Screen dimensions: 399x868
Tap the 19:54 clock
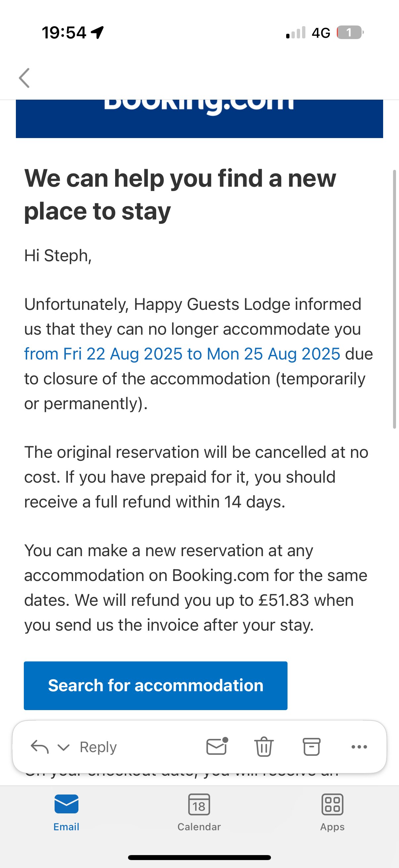[64, 33]
